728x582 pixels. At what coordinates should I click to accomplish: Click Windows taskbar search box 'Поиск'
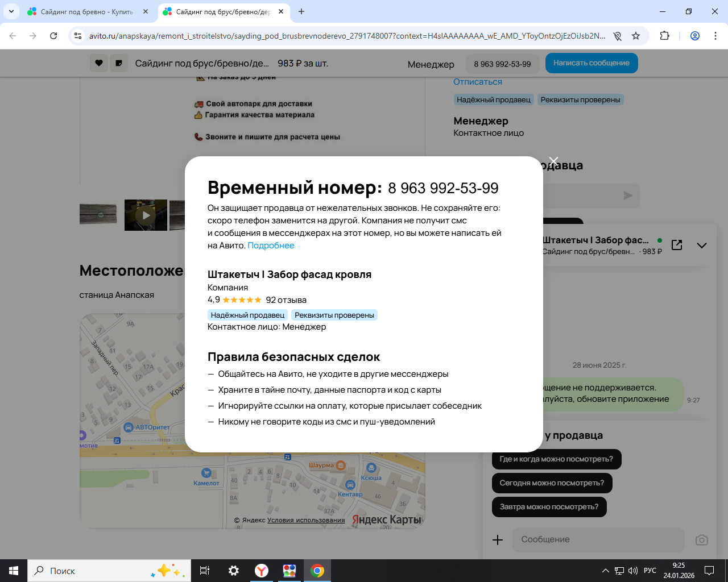click(x=109, y=571)
